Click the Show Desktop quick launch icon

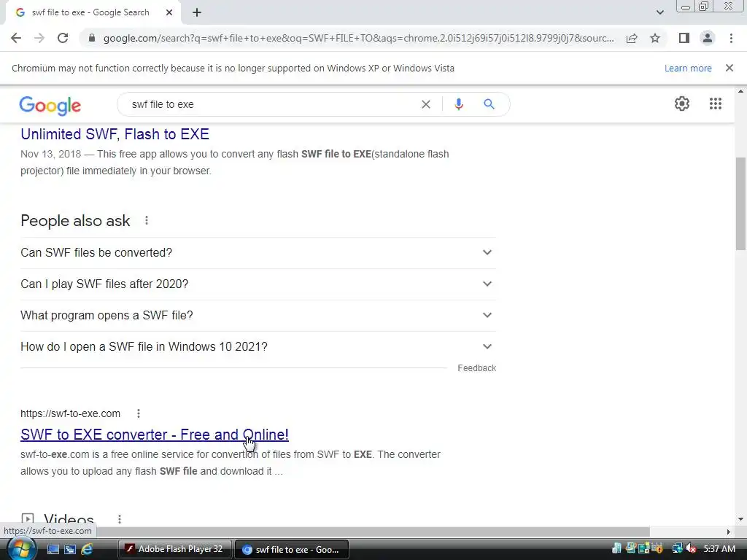click(53, 550)
